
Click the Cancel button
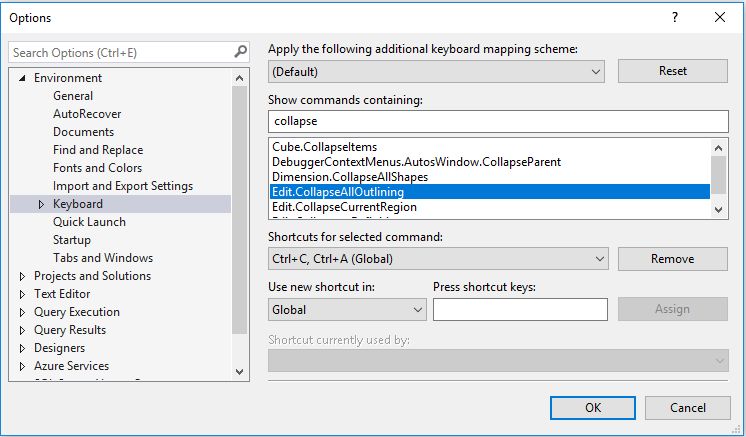pos(688,408)
